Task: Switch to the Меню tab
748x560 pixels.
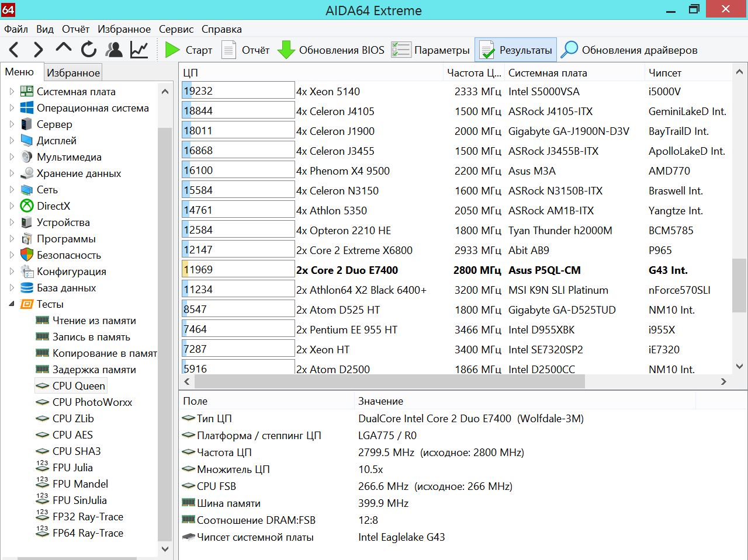Action: pyautogui.click(x=19, y=72)
